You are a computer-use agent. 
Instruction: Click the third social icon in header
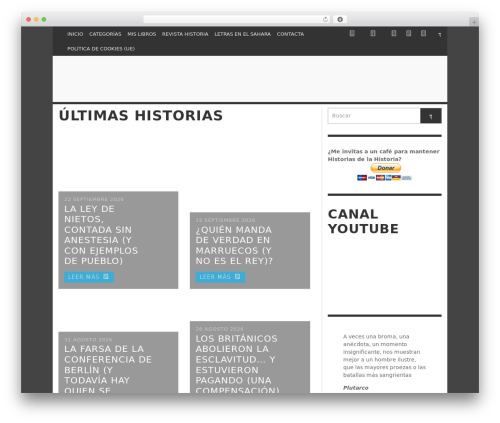(x=394, y=33)
